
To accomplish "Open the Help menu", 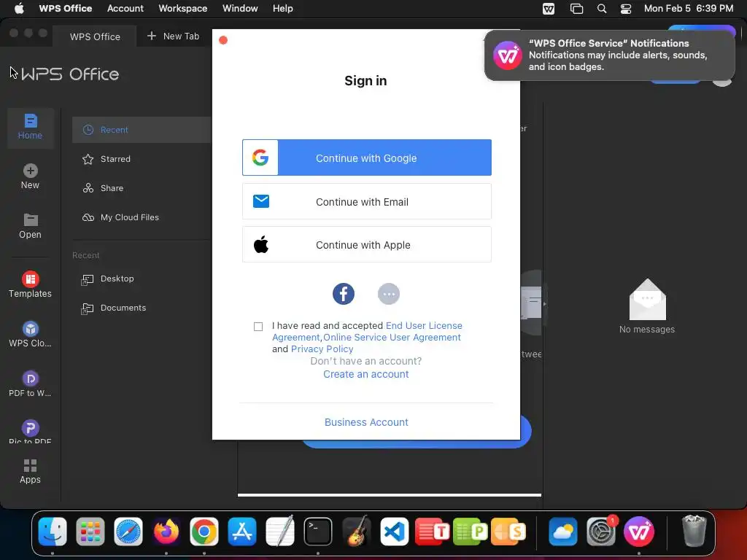I will click(283, 9).
